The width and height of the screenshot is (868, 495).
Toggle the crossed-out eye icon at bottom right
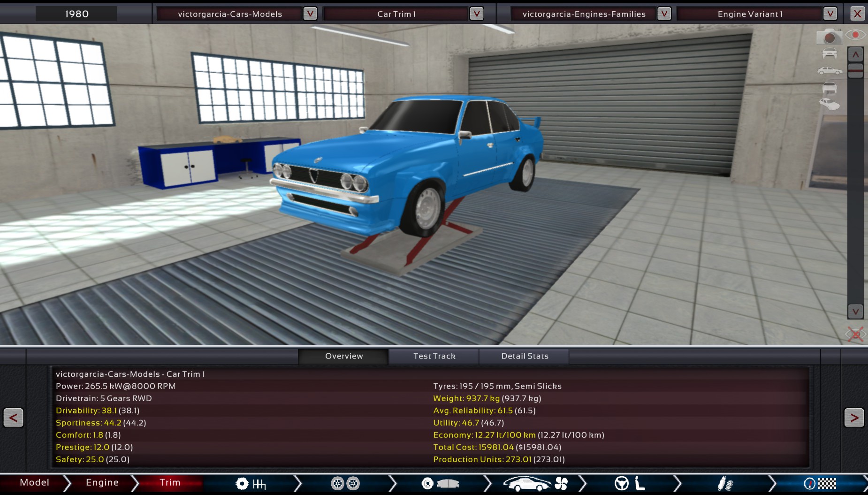(855, 335)
